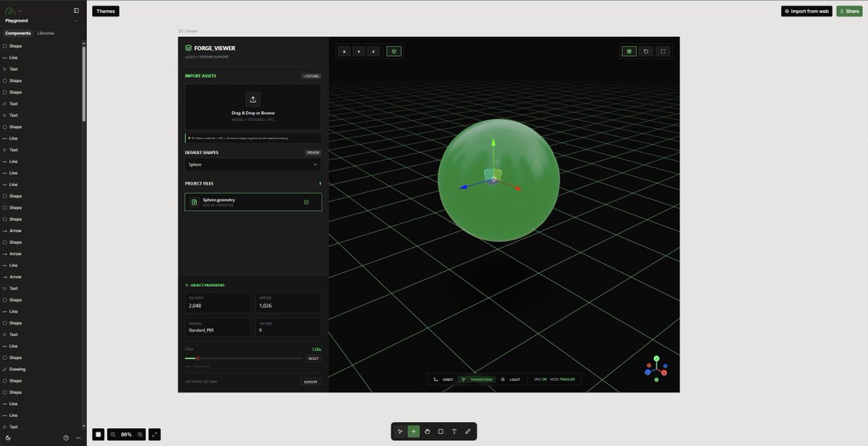Viewport: 868px width, 446px height.
Task: Select the text T tool
Action: click(454, 432)
